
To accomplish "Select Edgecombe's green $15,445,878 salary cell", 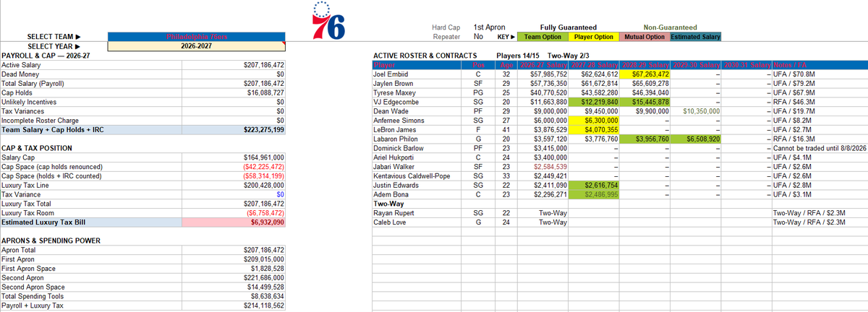I will tap(644, 102).
